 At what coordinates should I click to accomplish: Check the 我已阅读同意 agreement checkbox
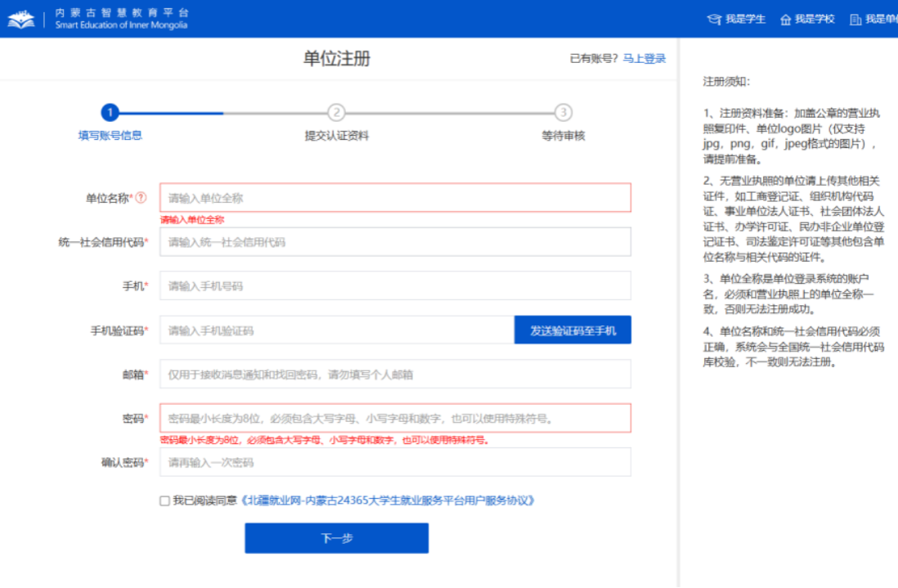point(164,500)
